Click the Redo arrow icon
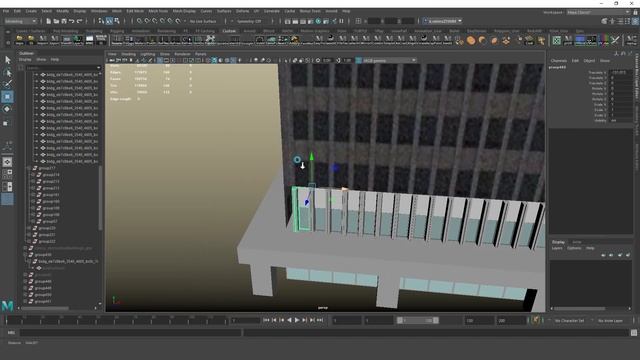This screenshot has width=640, height=360. pyautogui.click(x=80, y=21)
